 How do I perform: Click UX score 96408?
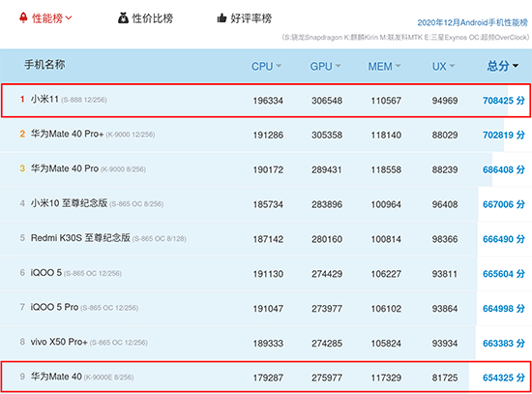445,204
